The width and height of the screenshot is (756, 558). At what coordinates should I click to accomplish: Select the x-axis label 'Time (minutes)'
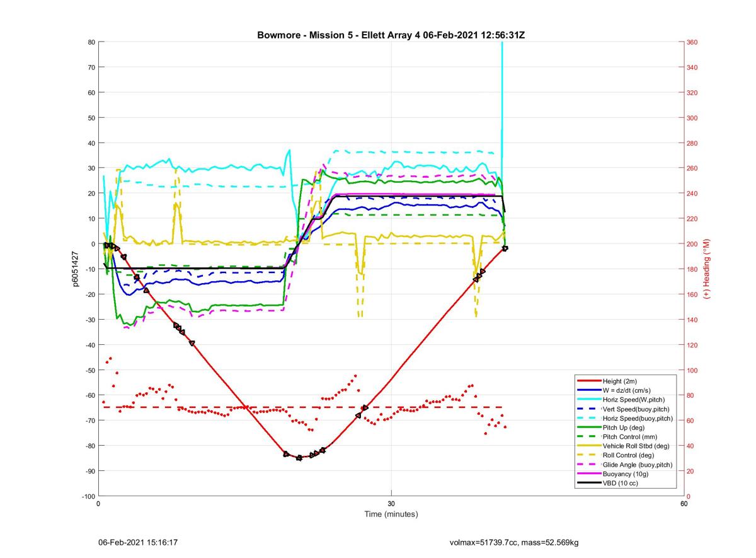[x=391, y=514]
